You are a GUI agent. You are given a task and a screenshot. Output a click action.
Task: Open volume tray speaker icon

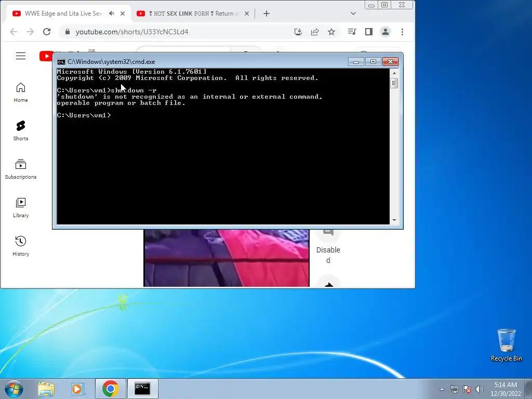coord(479,389)
